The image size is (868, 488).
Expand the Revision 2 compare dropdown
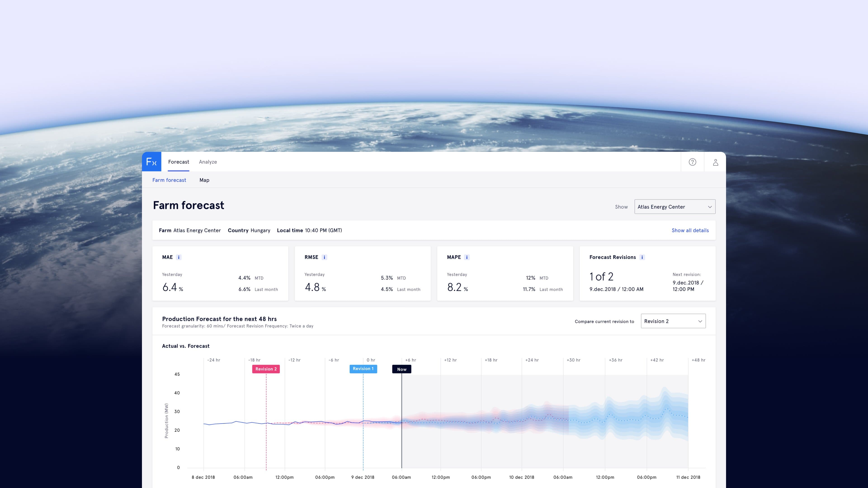pos(673,321)
